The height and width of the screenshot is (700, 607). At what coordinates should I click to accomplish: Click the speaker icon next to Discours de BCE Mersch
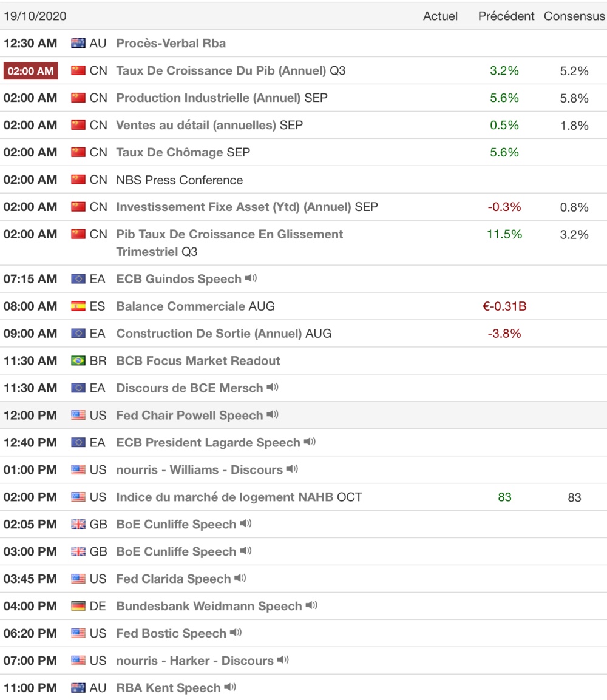[x=273, y=387]
